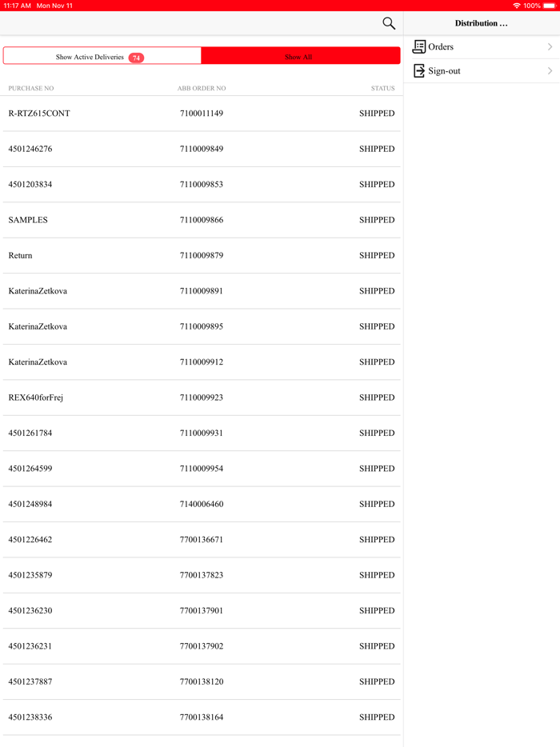Click the Sign-out arrow icon
Viewport: 560px width, 747px height.
point(418,71)
